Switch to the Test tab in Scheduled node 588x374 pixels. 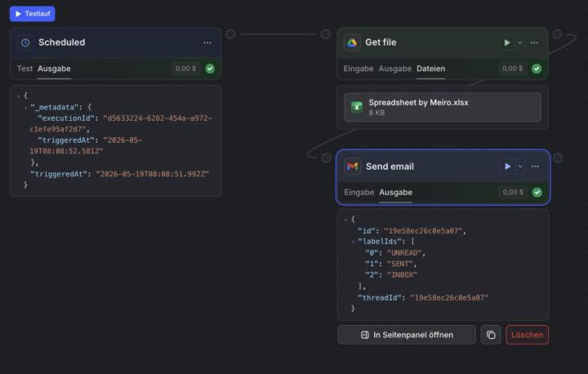pyautogui.click(x=24, y=69)
